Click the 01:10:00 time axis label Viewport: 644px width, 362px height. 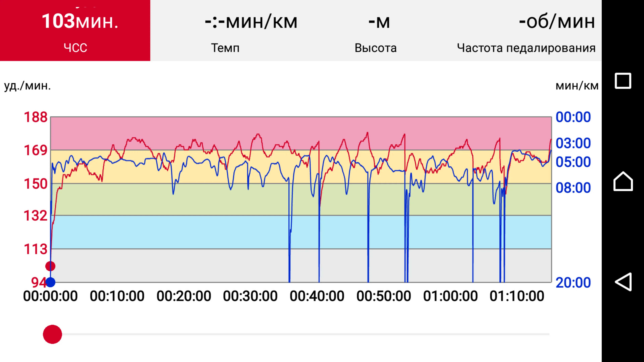click(517, 296)
